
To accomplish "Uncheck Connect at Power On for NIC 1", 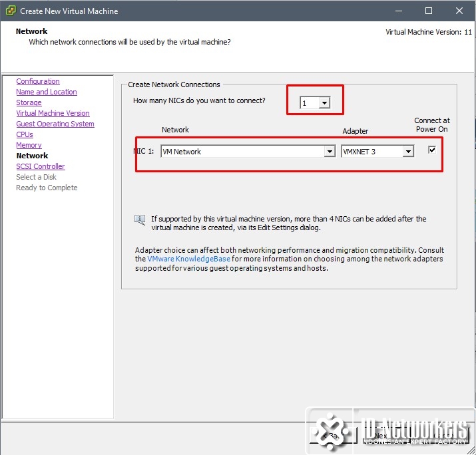I will click(x=431, y=150).
